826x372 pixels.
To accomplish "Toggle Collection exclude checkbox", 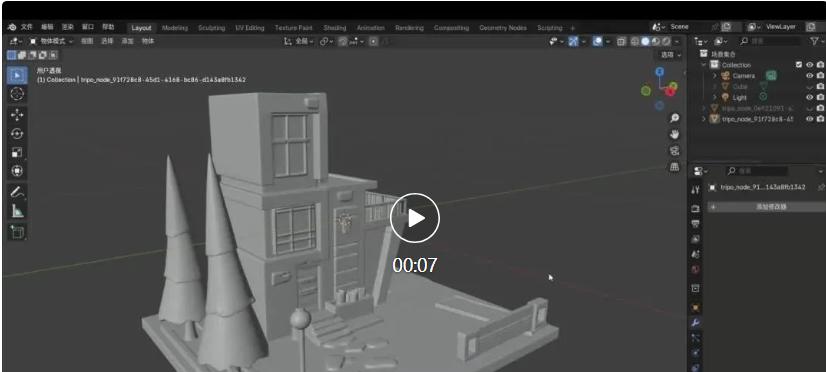I will 799,65.
